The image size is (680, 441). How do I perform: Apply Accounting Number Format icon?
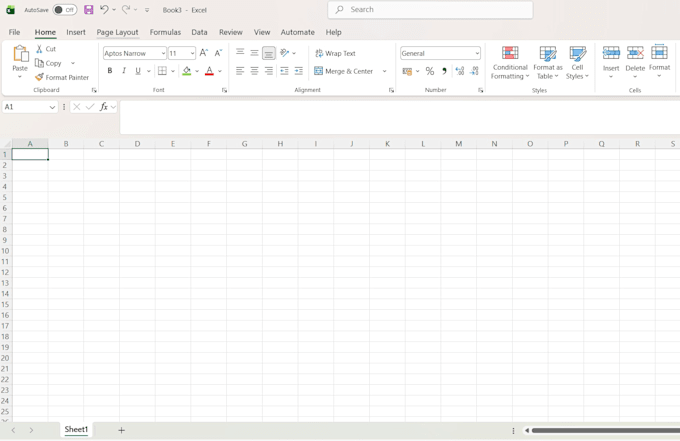point(407,71)
